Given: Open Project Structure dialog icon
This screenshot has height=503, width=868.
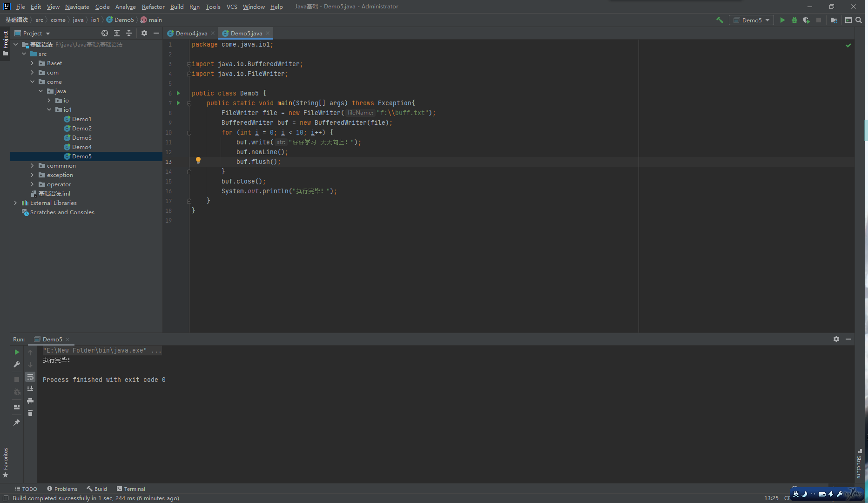Looking at the screenshot, I should point(834,20).
